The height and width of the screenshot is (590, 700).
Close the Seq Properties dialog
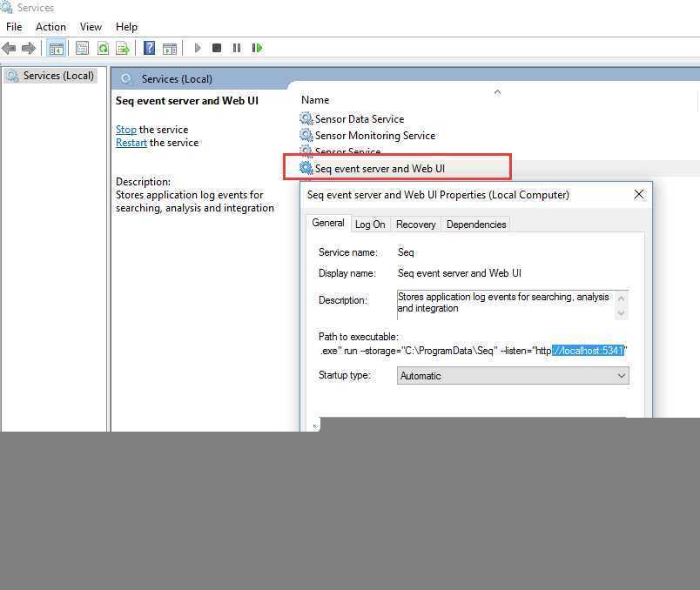(x=639, y=194)
